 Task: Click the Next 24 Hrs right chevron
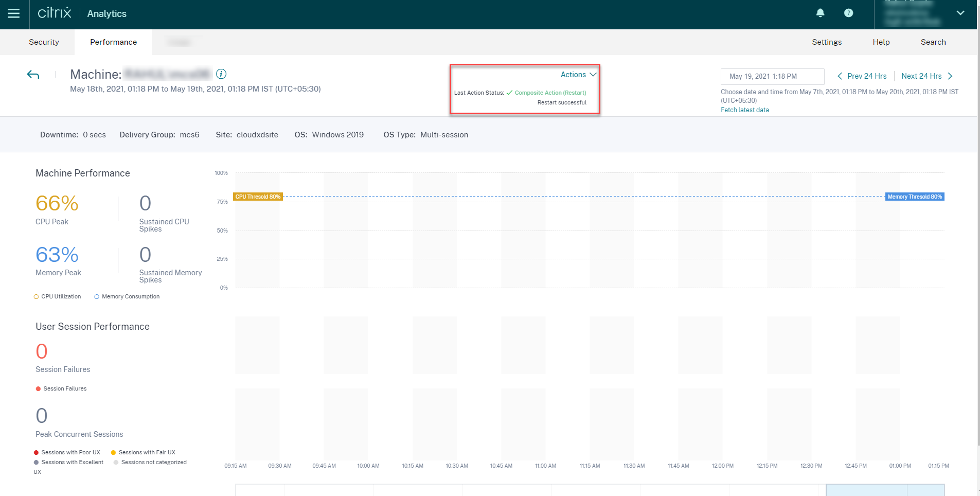coord(950,76)
